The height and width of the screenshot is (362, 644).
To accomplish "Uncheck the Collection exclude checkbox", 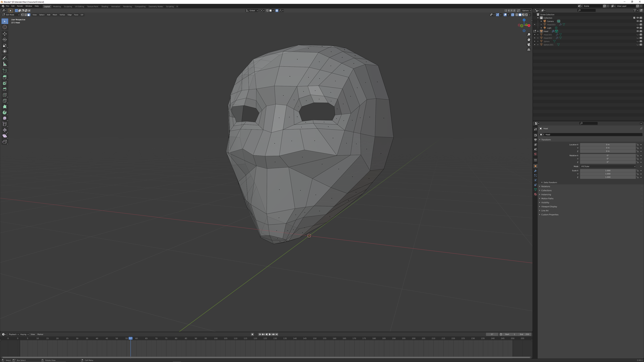I will pyautogui.click(x=634, y=18).
